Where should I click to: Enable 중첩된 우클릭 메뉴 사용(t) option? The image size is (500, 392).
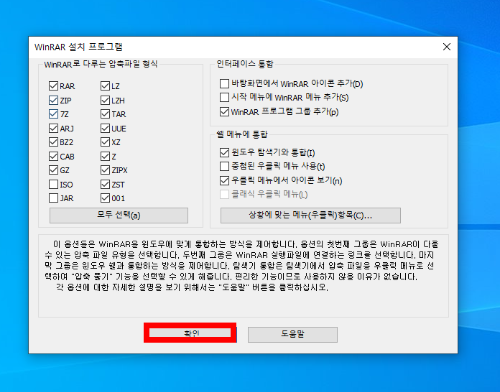(224, 166)
